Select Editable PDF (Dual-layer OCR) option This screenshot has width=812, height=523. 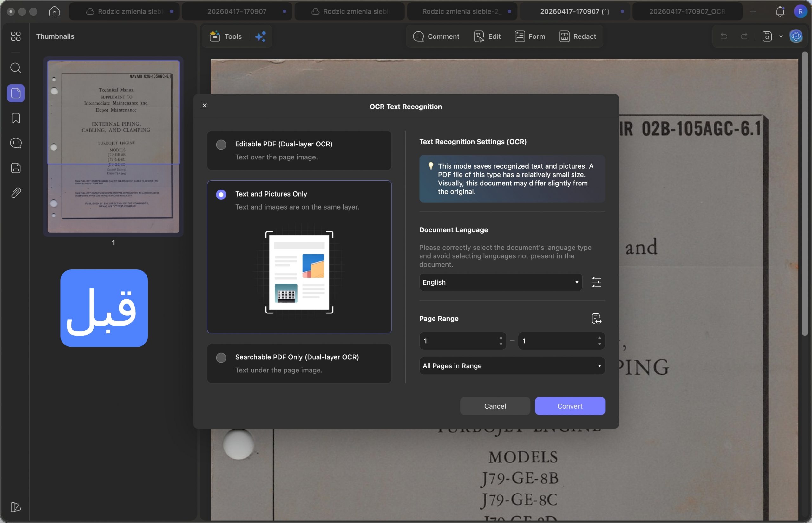299,151
